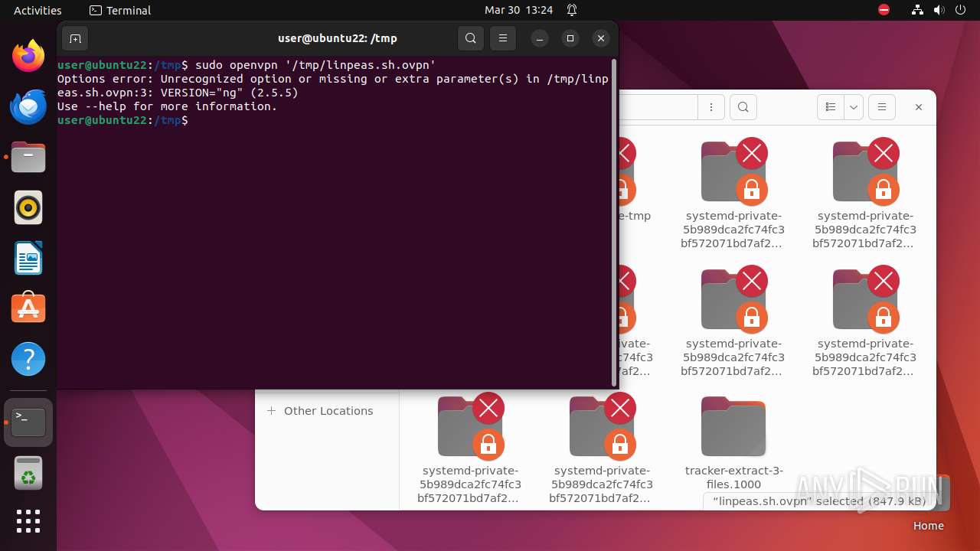
Task: Open Activities overview
Action: [x=38, y=10]
